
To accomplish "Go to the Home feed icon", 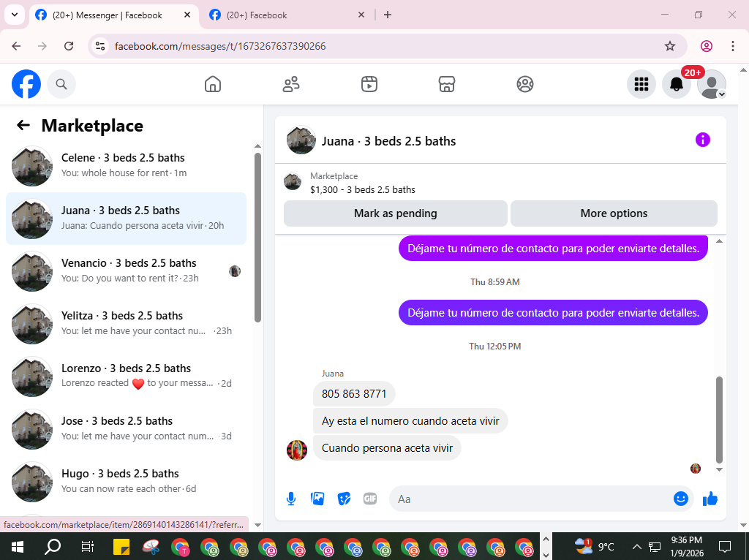I will point(213,84).
